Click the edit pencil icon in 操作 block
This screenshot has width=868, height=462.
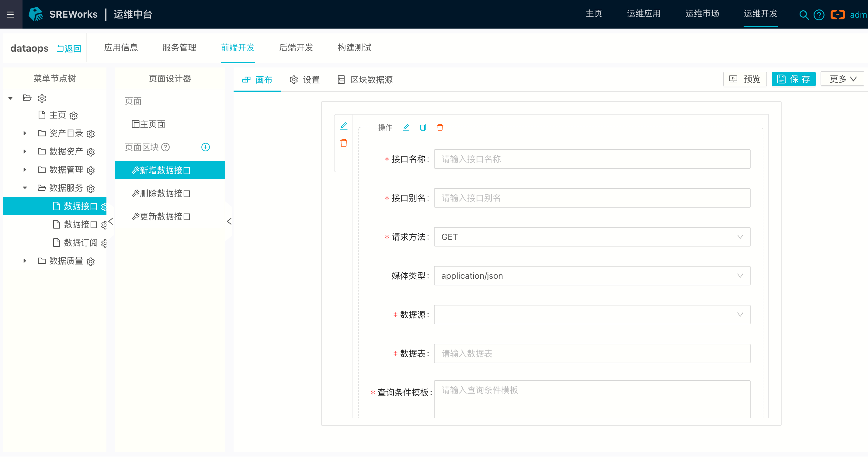406,127
